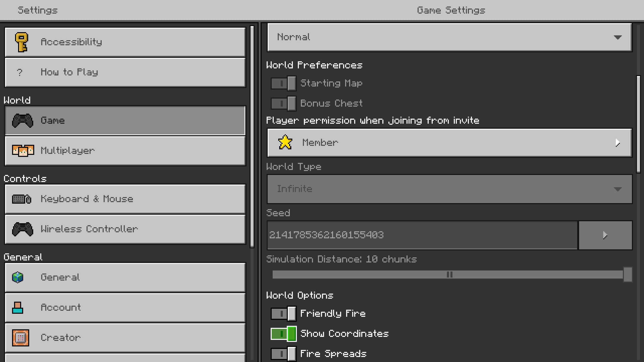Open Keyboard & Mouse controls

pos(125,199)
